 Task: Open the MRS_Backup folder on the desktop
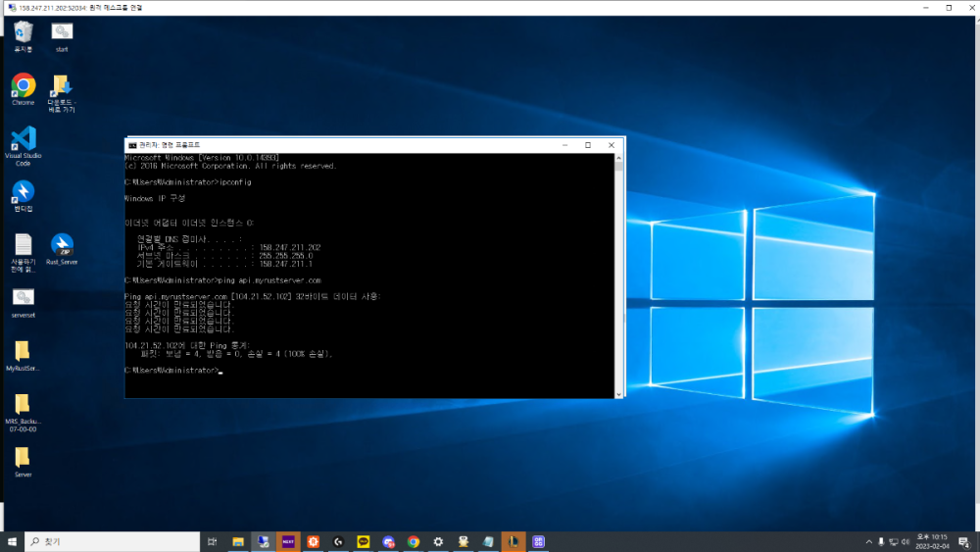pyautogui.click(x=23, y=404)
